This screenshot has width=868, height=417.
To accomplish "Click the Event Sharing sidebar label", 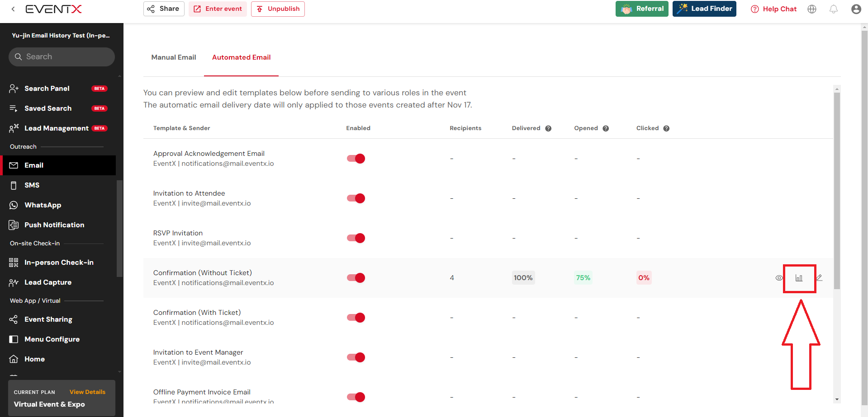I will [48, 319].
